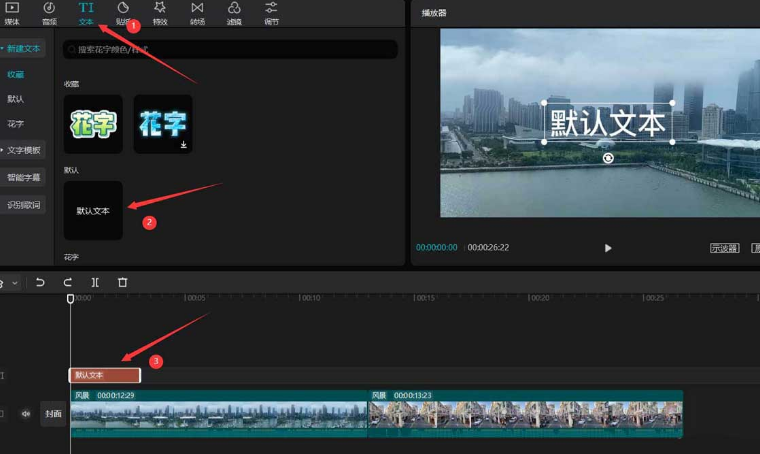Click the search 花字 styles input field

pyautogui.click(x=230, y=49)
